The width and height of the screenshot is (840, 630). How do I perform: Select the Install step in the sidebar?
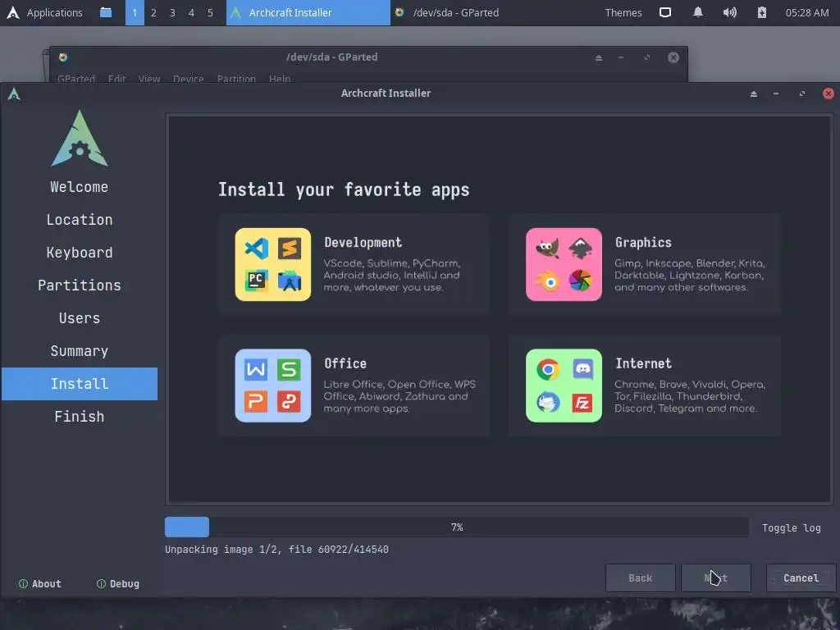[x=80, y=384]
